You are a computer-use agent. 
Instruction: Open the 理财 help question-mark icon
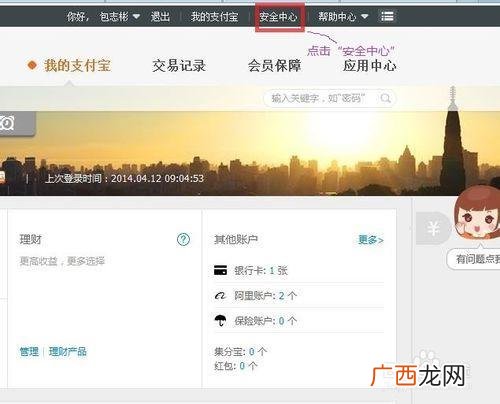pos(183,239)
